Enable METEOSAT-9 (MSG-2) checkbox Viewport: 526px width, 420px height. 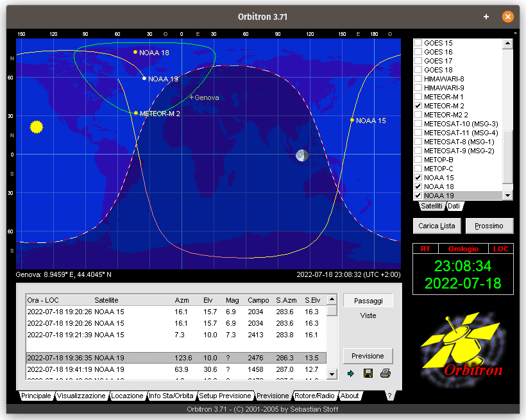(x=418, y=151)
